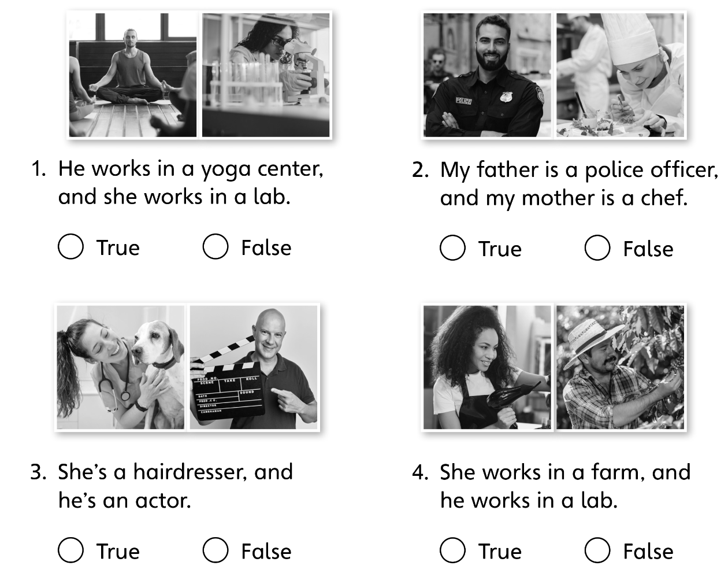Click the sentence "He works in a yoga center"

pyautogui.click(x=191, y=169)
